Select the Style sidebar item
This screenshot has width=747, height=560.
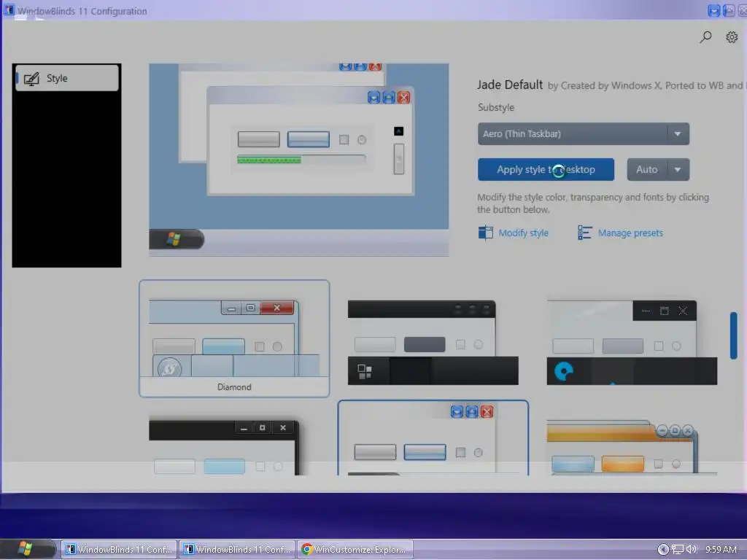(x=67, y=78)
